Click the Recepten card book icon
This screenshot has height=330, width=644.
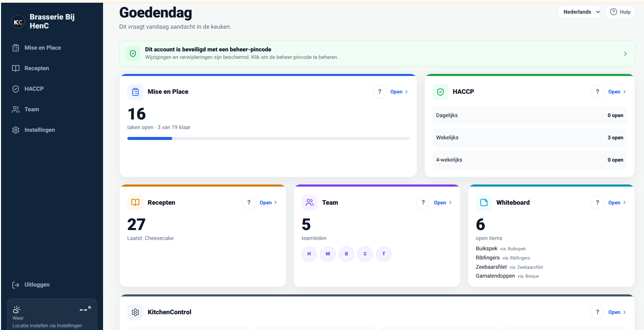point(135,202)
